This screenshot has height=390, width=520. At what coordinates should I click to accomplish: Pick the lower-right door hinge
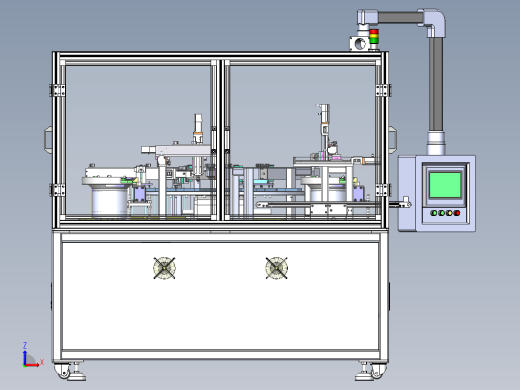(383, 190)
